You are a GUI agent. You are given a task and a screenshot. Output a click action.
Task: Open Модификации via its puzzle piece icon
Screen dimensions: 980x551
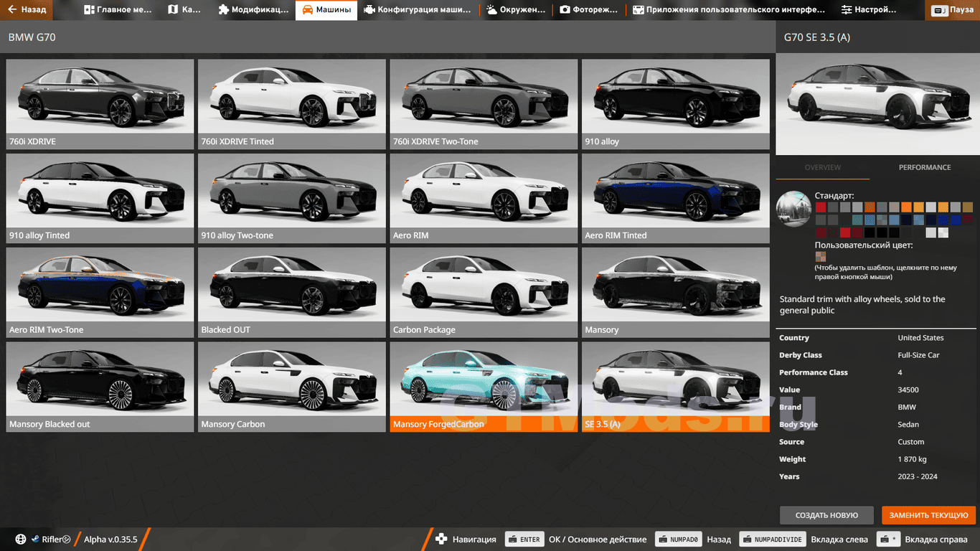(223, 10)
